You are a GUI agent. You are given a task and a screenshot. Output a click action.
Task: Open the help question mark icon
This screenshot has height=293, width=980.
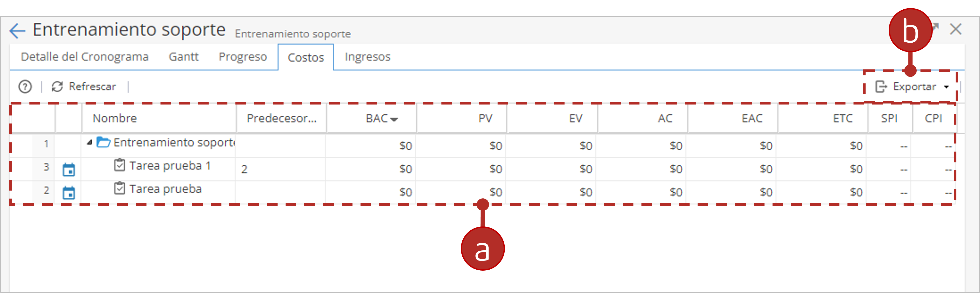(x=25, y=87)
